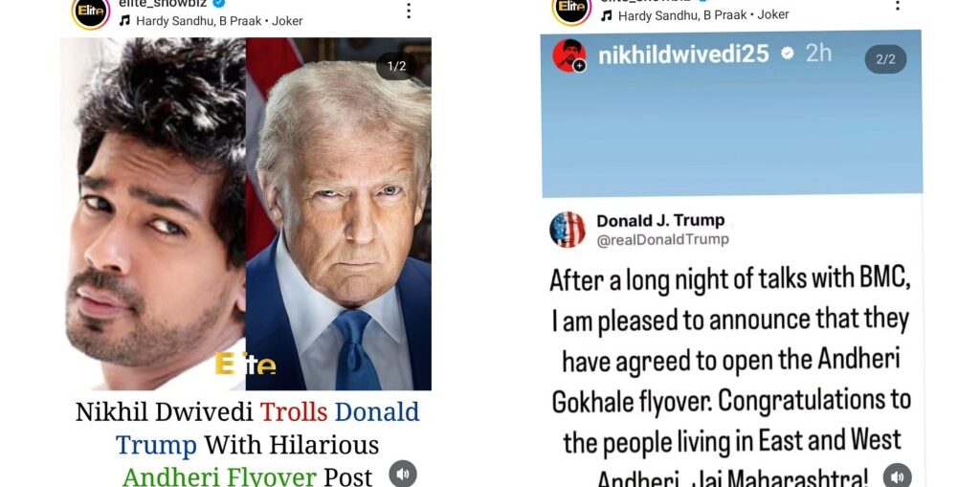Image resolution: width=980 pixels, height=487 pixels.
Task: Tap the Donald J. Trump flag avatar
Action: click(568, 230)
